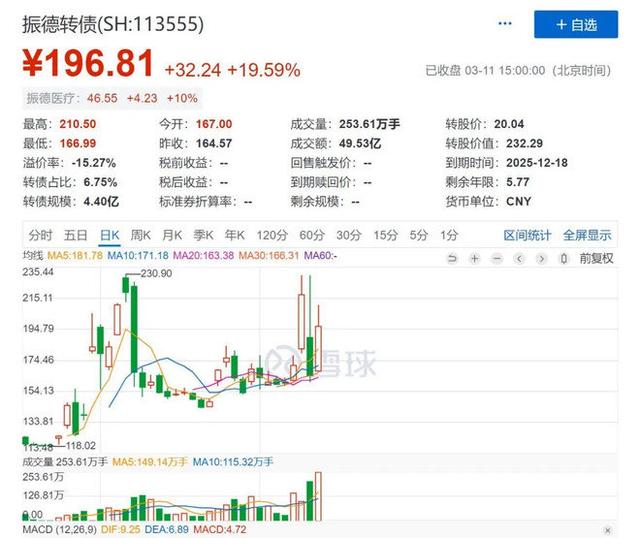Open the 前复权 adjustment dropdown
This screenshot has width=640, height=538.
(x=596, y=258)
